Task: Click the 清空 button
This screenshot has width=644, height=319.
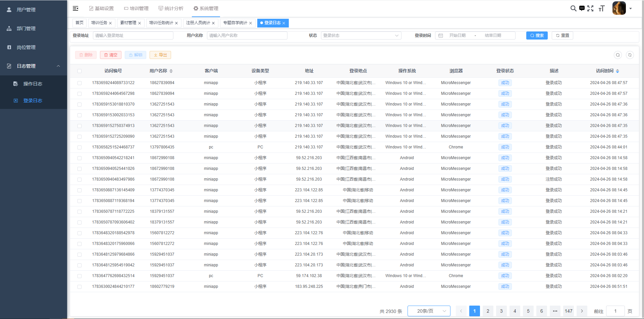Action: coord(111,55)
